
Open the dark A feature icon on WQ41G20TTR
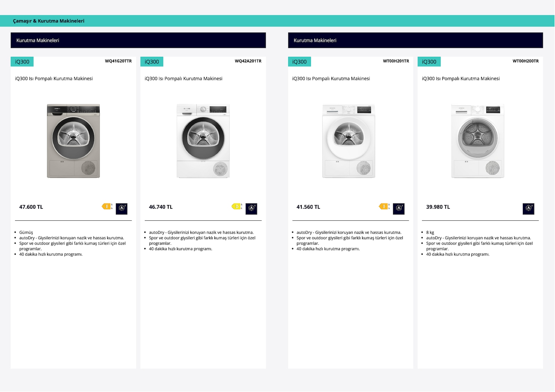pos(122,209)
